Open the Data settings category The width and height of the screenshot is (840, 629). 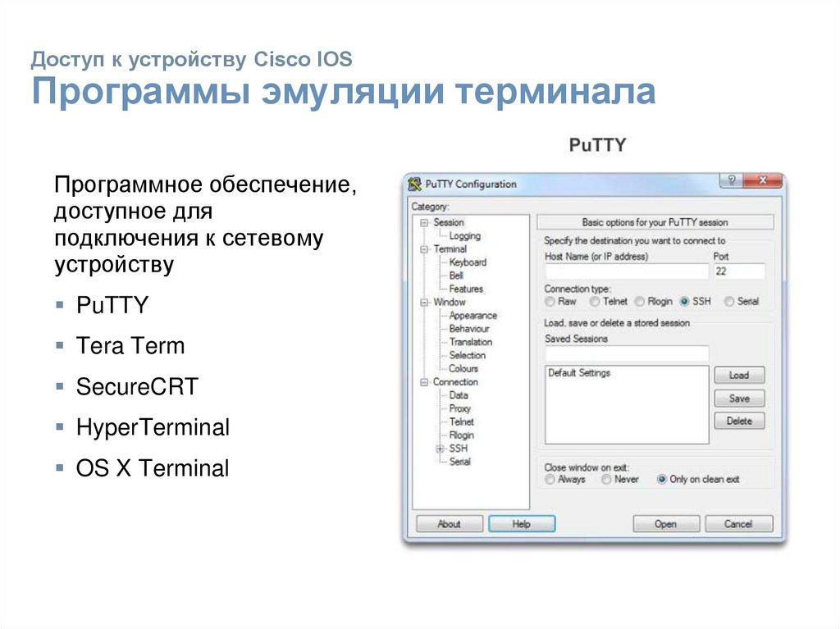(459, 395)
